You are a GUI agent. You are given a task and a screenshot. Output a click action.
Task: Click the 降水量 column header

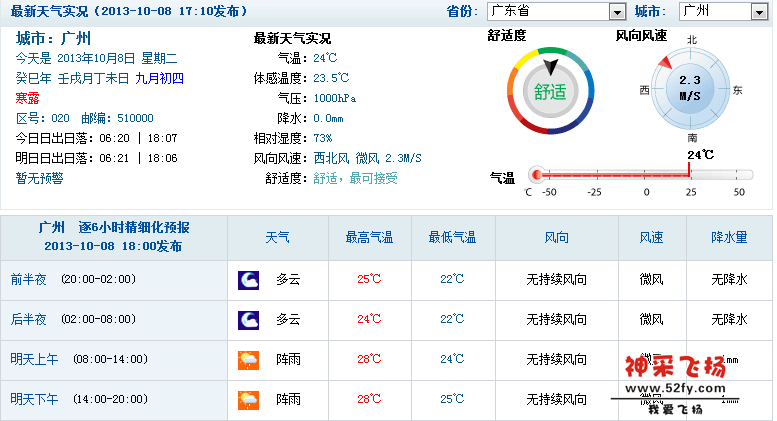(729, 238)
